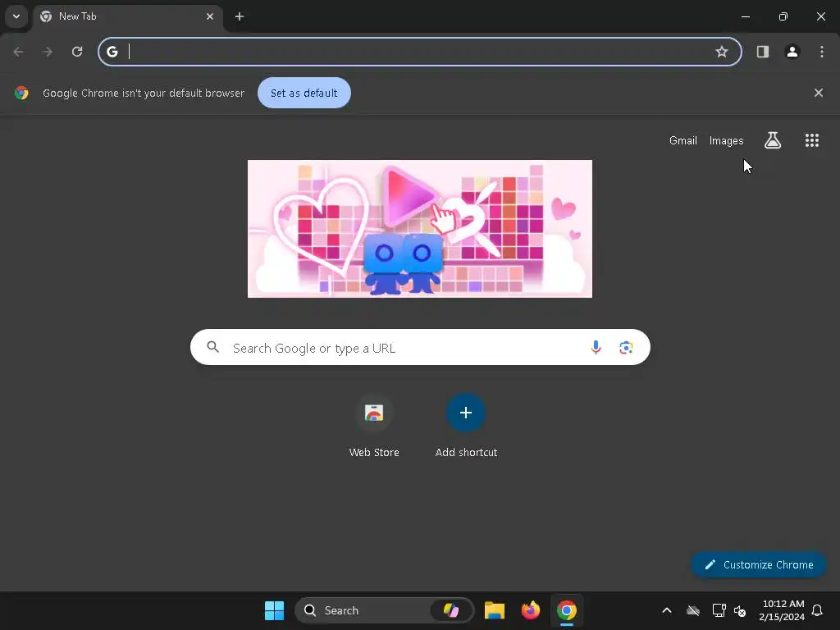Image resolution: width=840 pixels, height=630 pixels.
Task: Open the Customize Chrome button
Action: [x=759, y=564]
